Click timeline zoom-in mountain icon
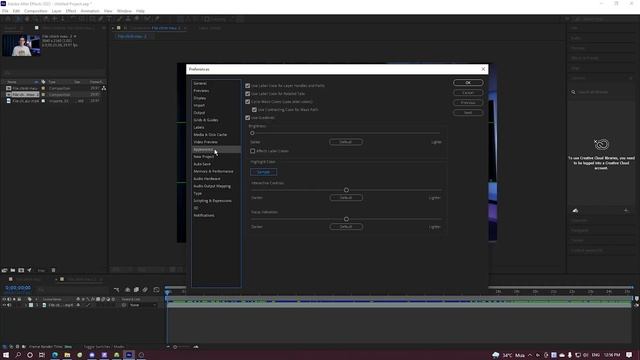 (196, 347)
